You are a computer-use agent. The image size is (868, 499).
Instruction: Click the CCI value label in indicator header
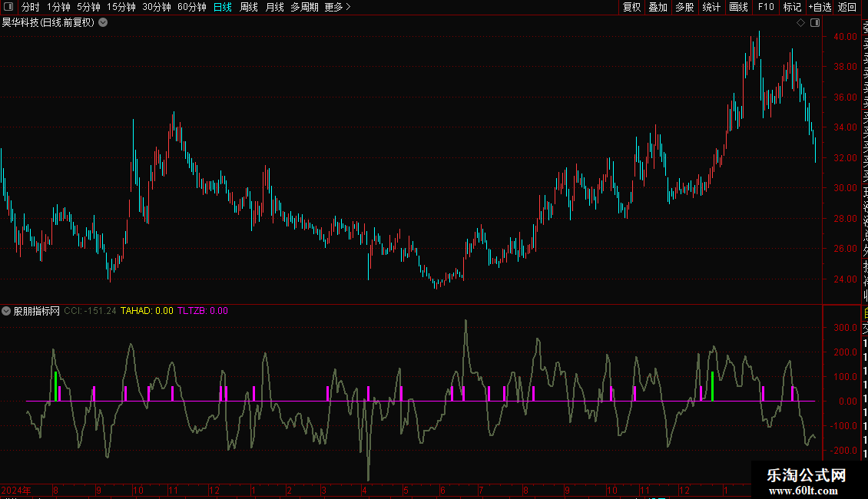pos(90,311)
